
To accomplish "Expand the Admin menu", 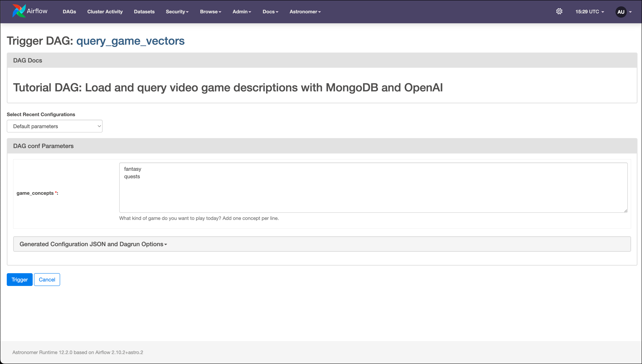I will click(x=242, y=12).
